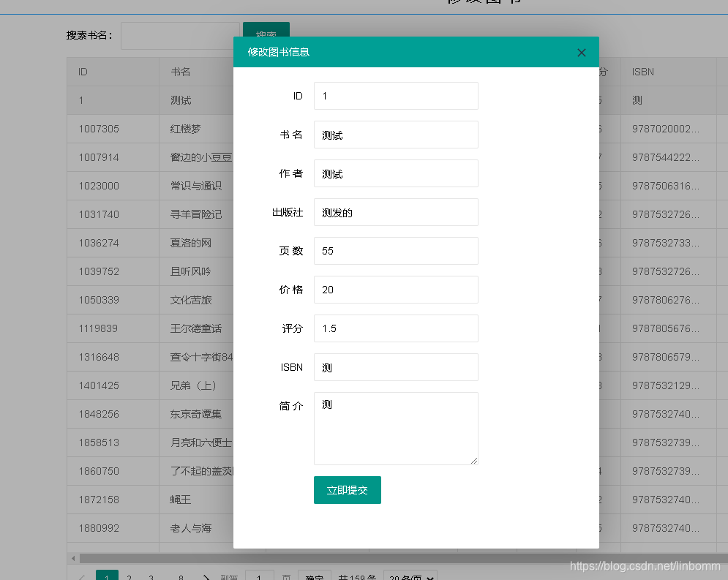Click the ISBN column header
This screenshot has width=728, height=580.
669,72
